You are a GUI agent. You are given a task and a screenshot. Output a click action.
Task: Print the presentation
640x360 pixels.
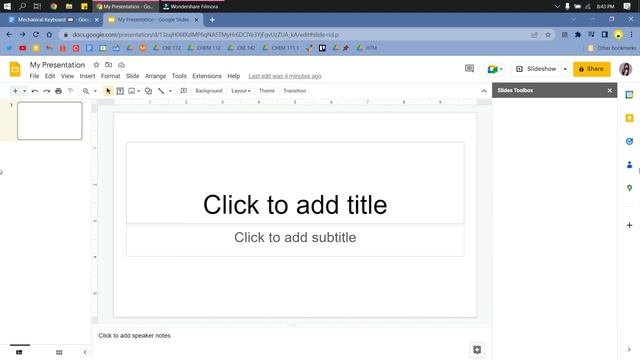coord(58,91)
